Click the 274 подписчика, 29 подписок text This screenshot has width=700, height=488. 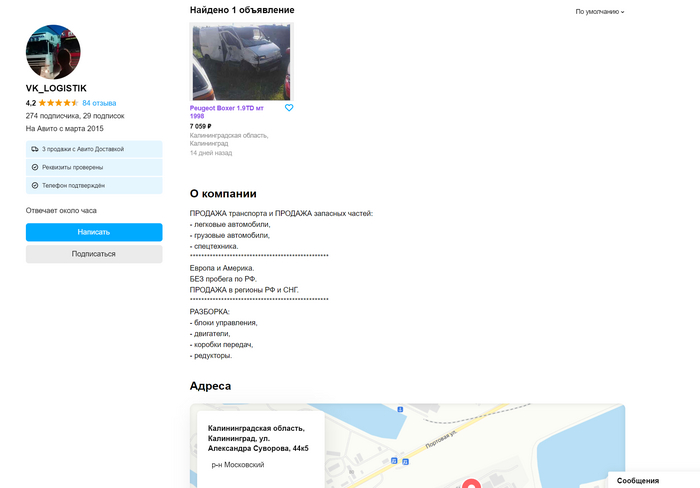pos(75,116)
